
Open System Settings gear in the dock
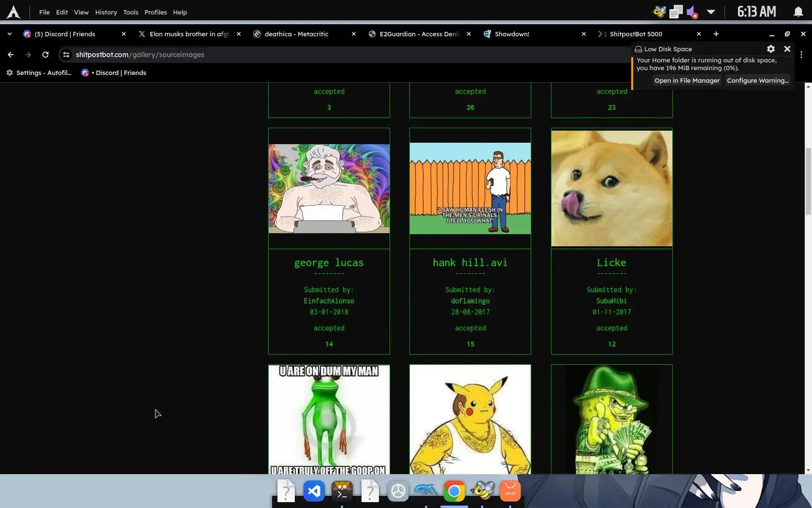(x=398, y=492)
